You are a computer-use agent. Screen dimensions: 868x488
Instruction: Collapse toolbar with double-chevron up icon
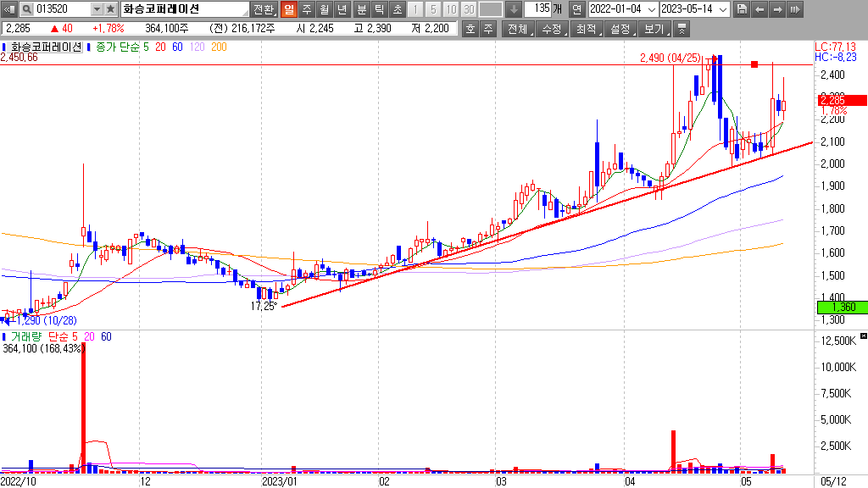tap(682, 29)
